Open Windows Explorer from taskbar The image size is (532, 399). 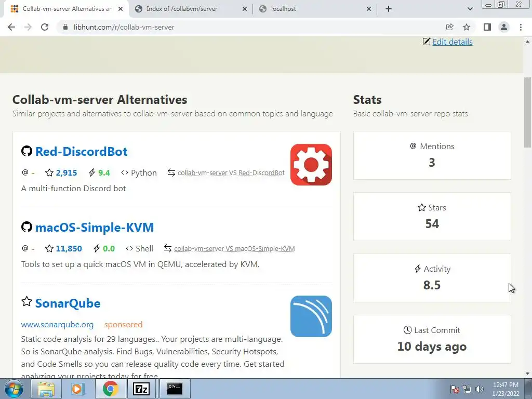point(46,389)
